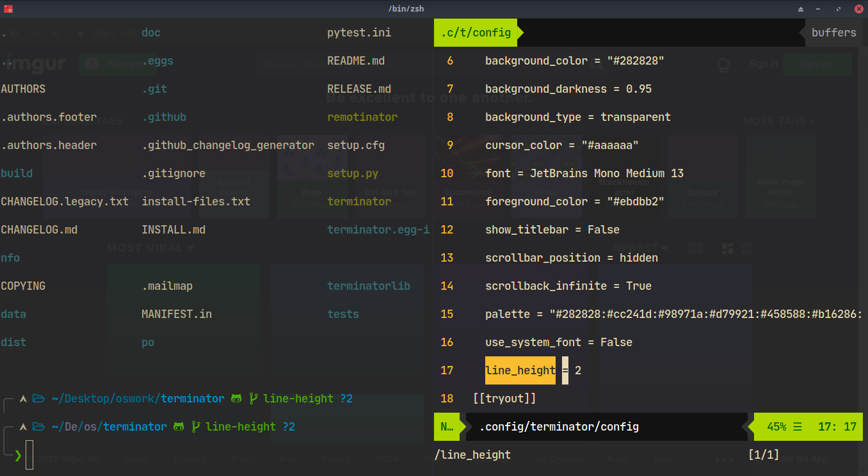This screenshot has height=476, width=868.
Task: Click the background_color value "#282828"
Action: [636, 61]
